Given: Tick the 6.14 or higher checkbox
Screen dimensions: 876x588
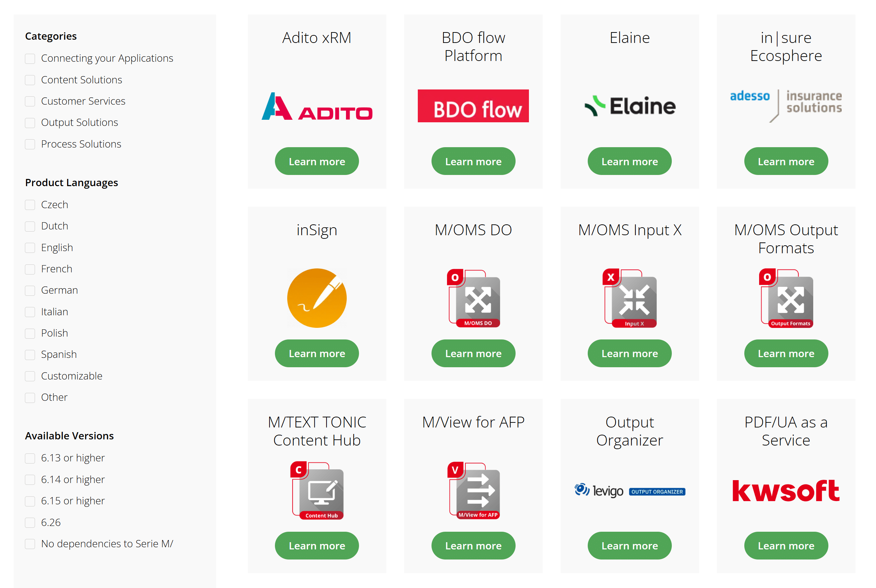Looking at the screenshot, I should pos(30,480).
